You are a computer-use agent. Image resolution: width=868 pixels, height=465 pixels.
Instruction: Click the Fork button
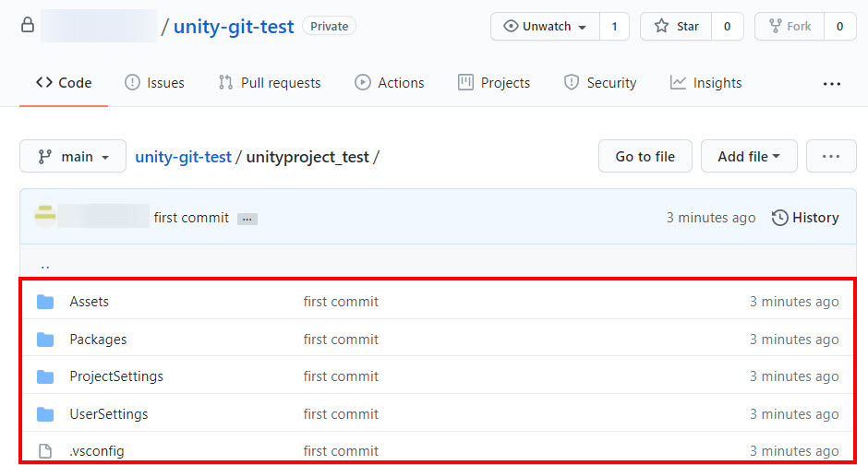point(790,26)
